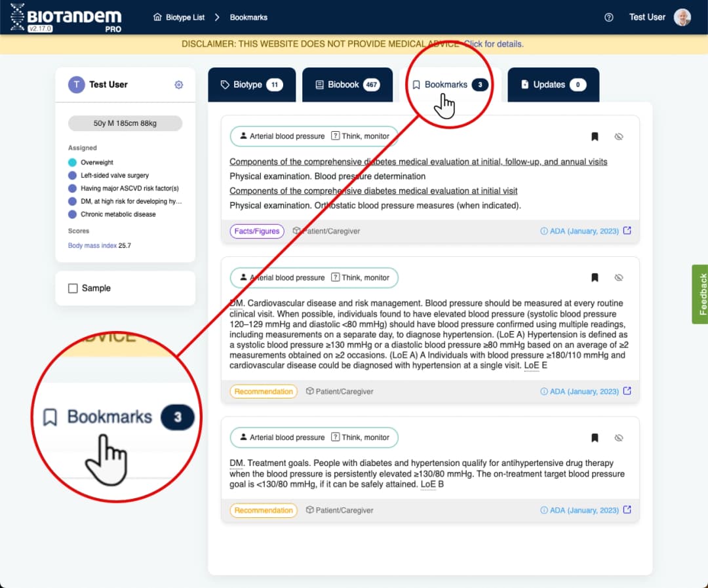The image size is (708, 588).
Task: Click the Test User settings gear icon
Action: point(178,85)
